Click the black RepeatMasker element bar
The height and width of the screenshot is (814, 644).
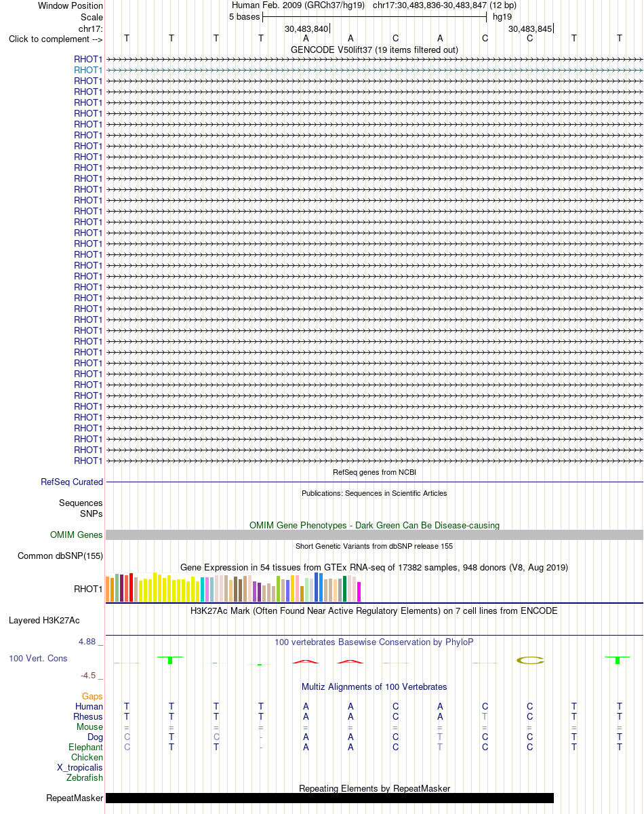point(329,798)
